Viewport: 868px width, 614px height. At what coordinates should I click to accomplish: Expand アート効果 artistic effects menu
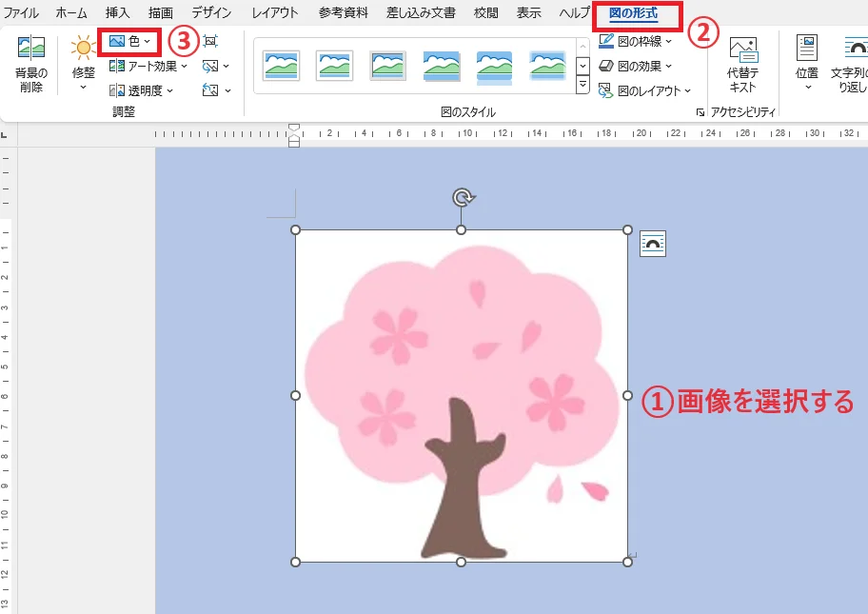[x=148, y=67]
